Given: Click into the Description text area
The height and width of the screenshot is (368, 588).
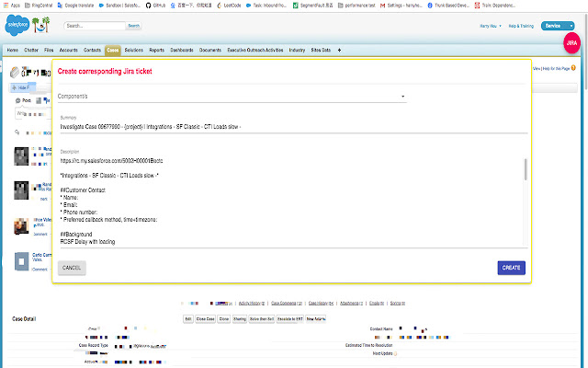Looking at the screenshot, I should click(292, 202).
